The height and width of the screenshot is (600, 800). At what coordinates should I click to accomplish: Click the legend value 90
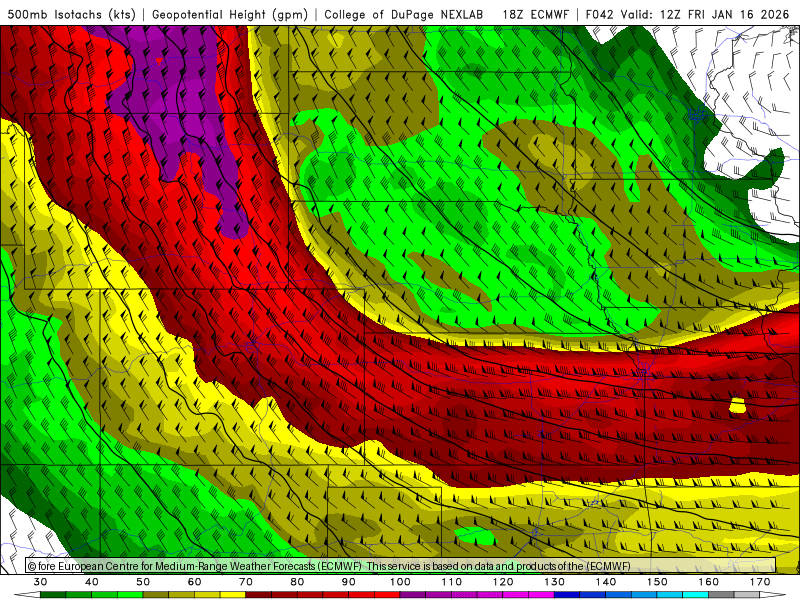348,582
